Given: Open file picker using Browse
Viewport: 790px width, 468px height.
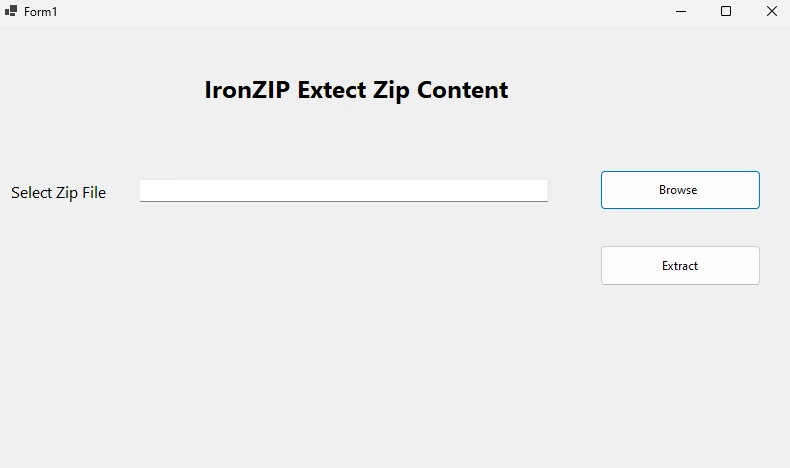Looking at the screenshot, I should click(680, 190).
